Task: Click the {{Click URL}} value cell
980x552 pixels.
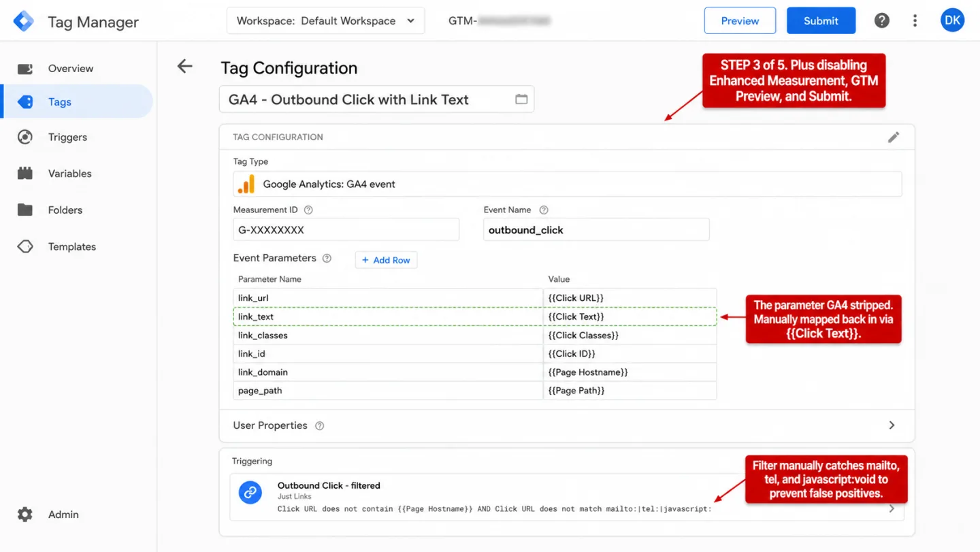Action: pyautogui.click(x=630, y=298)
